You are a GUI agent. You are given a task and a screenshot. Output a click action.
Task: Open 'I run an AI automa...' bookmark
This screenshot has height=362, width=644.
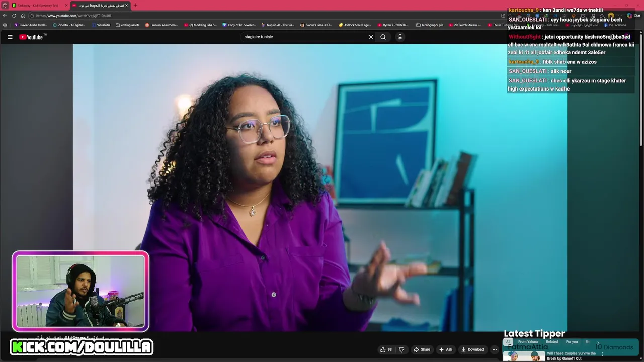point(162,25)
